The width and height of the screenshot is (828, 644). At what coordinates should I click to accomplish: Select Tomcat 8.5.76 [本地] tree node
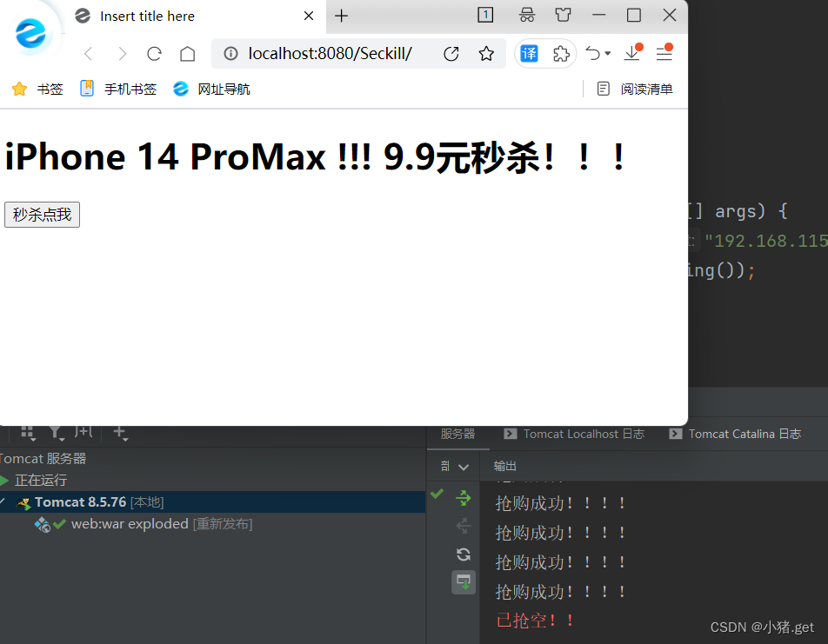212,502
